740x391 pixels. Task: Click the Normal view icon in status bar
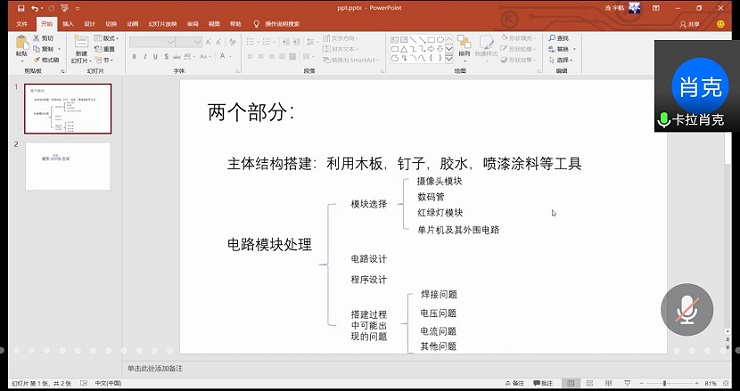pyautogui.click(x=571, y=383)
